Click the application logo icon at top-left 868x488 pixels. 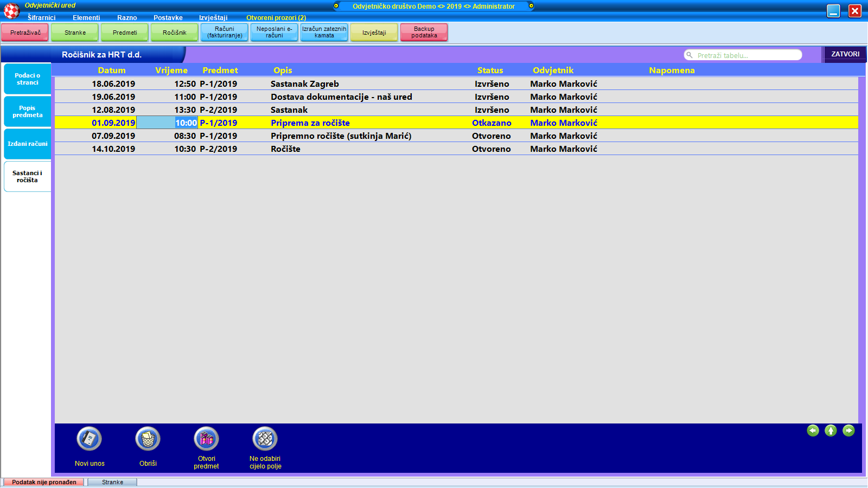click(11, 10)
